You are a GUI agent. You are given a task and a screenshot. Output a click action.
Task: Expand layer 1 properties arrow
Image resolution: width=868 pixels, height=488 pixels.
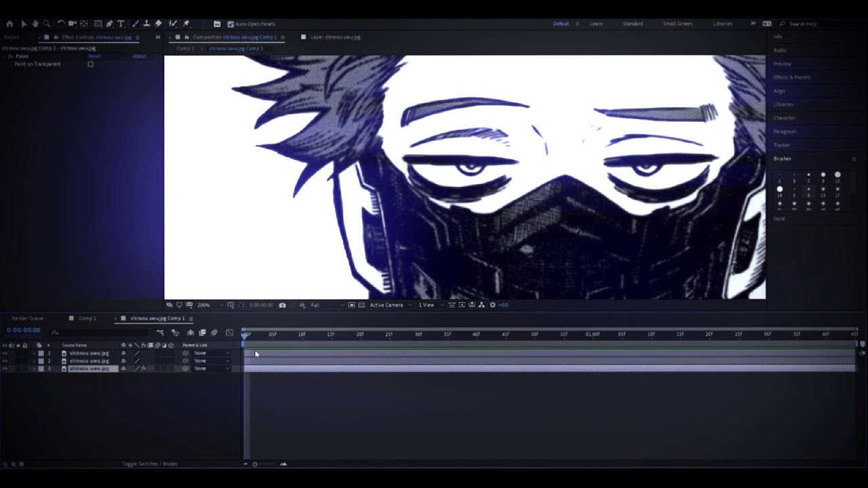pyautogui.click(x=34, y=353)
